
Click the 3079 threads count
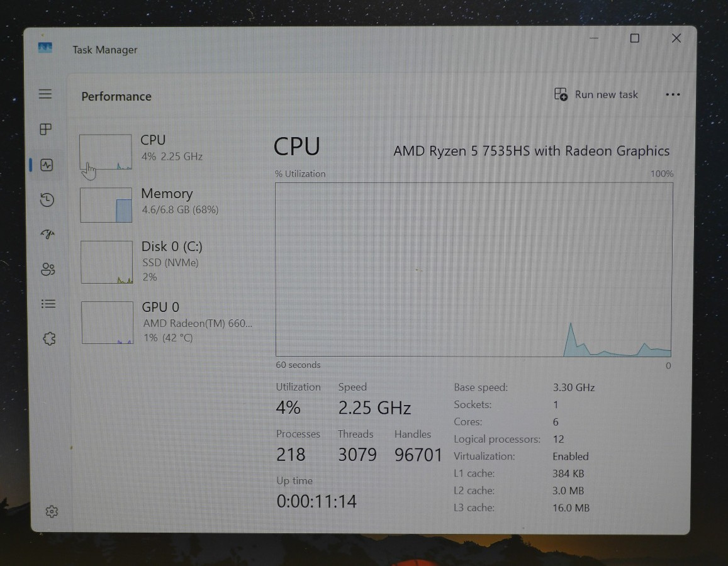coord(357,455)
